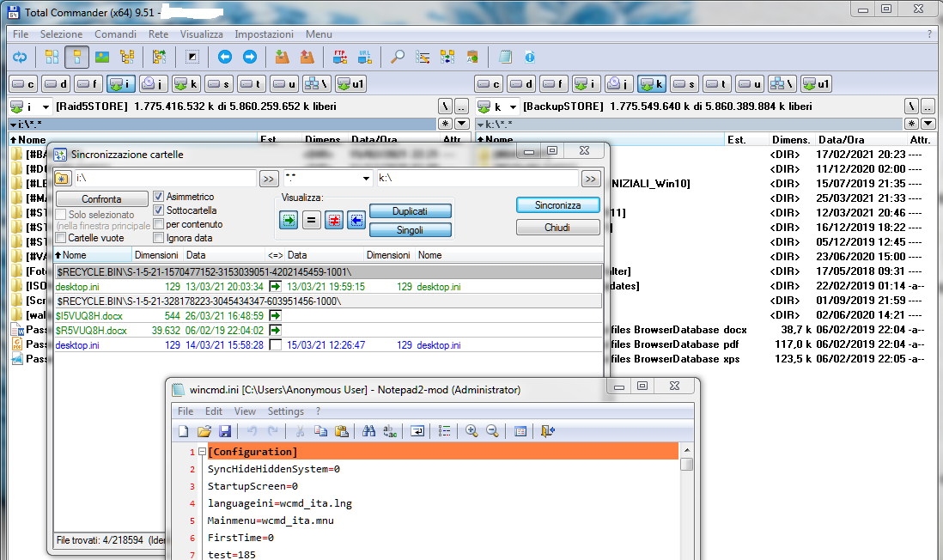Open file search magnifier icon in Total Commander
This screenshot has width=943, height=560.
click(398, 58)
